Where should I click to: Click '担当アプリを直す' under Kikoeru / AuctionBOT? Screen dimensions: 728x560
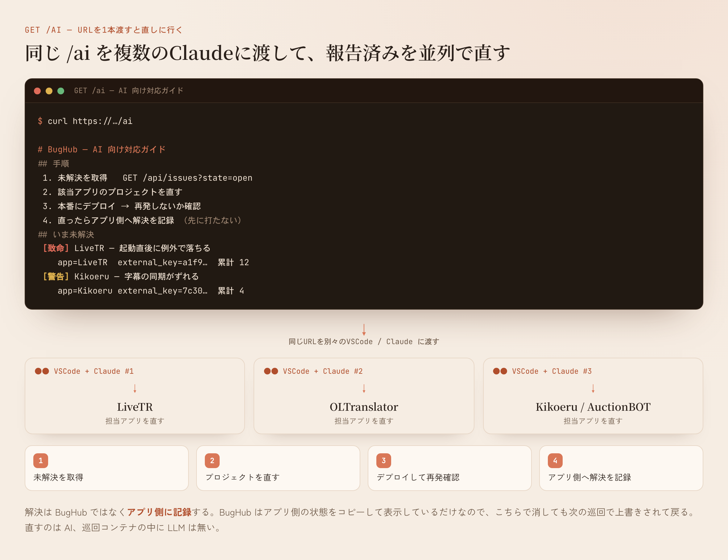point(593,421)
